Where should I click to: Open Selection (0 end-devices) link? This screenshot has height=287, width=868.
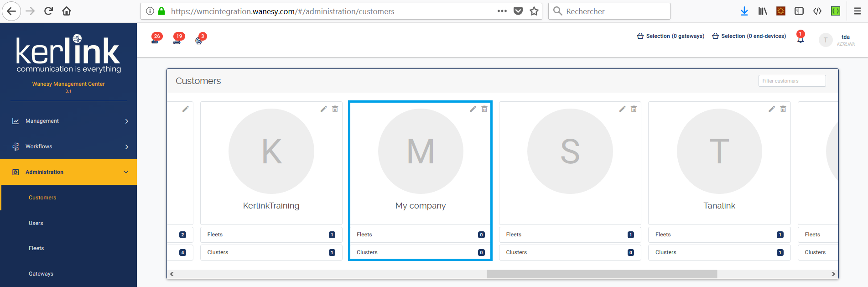tap(749, 36)
